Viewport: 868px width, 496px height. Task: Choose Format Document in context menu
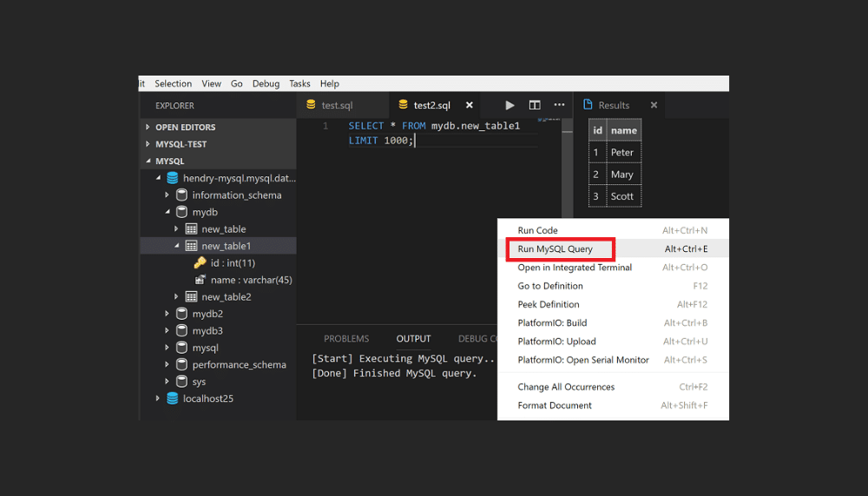(x=555, y=406)
